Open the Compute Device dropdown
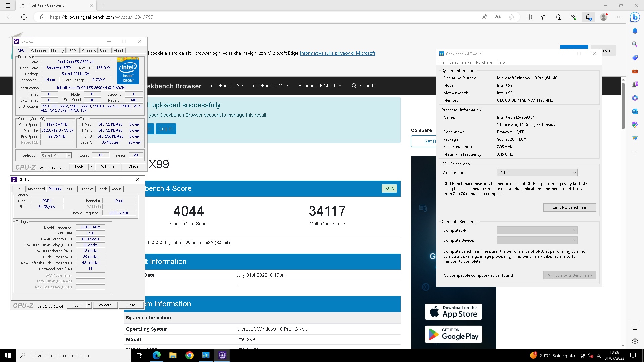 pyautogui.click(x=537, y=240)
